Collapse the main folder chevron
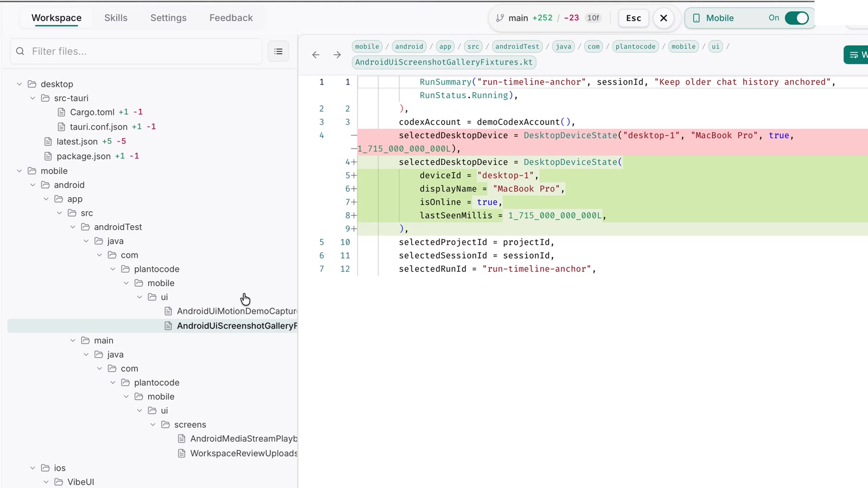The width and height of the screenshot is (868, 488). coord(73,341)
